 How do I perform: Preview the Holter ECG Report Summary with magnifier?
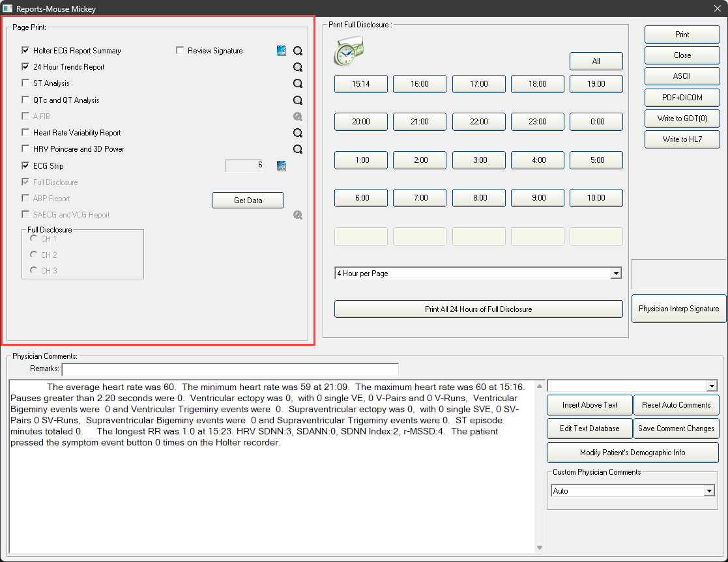point(298,51)
